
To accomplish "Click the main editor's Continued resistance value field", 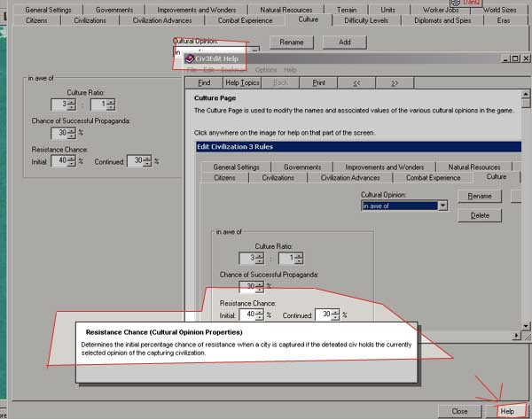I will tap(136, 161).
